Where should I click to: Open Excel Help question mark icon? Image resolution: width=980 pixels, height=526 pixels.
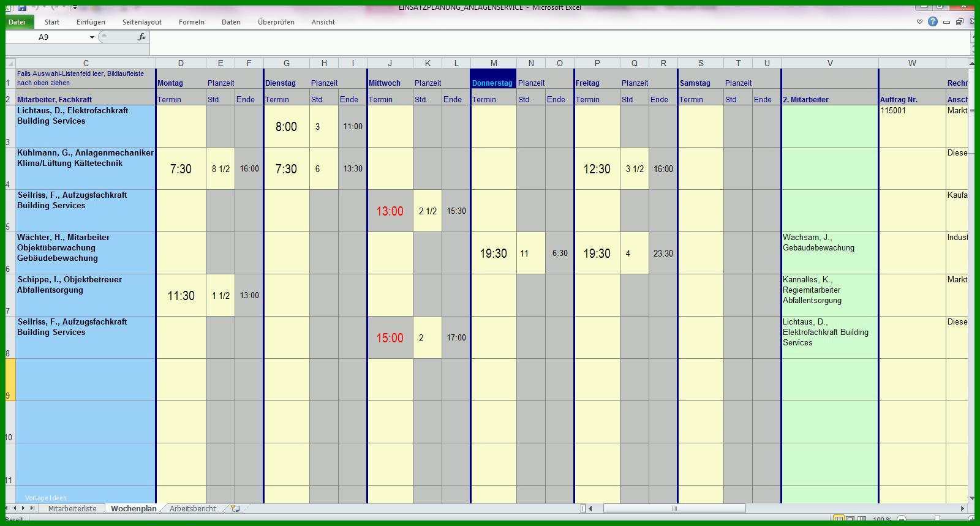coord(933,22)
